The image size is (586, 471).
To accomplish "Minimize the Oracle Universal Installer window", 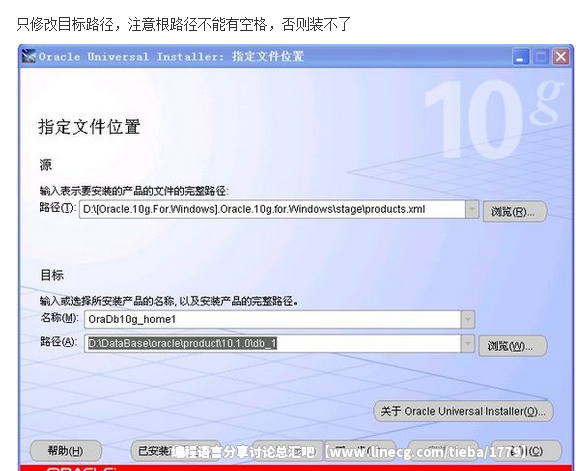I will tap(521, 57).
